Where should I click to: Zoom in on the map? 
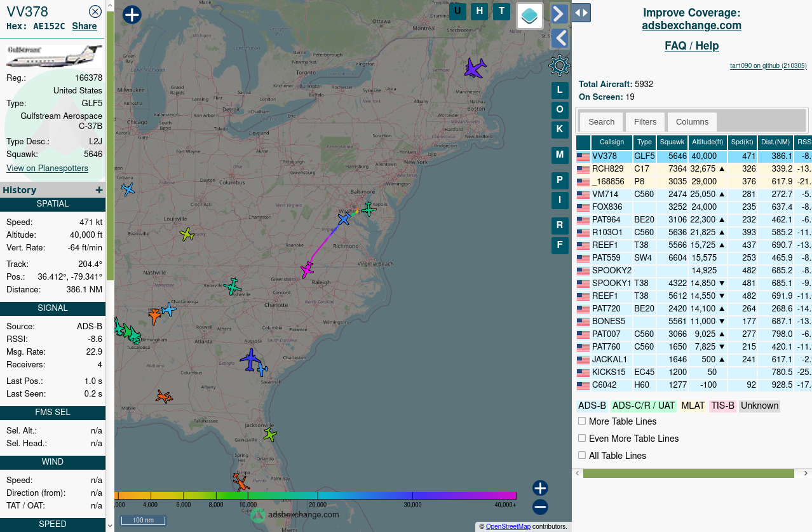coord(540,488)
